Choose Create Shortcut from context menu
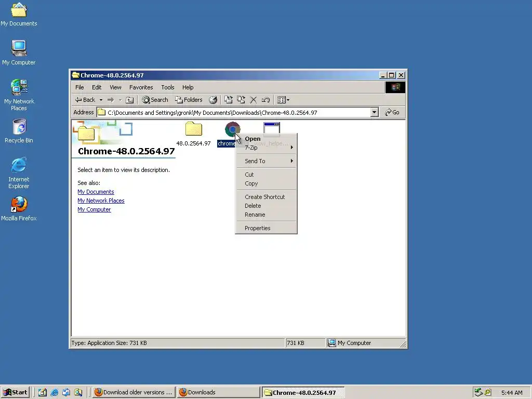Viewport: 532px width, 399px height. [266, 197]
